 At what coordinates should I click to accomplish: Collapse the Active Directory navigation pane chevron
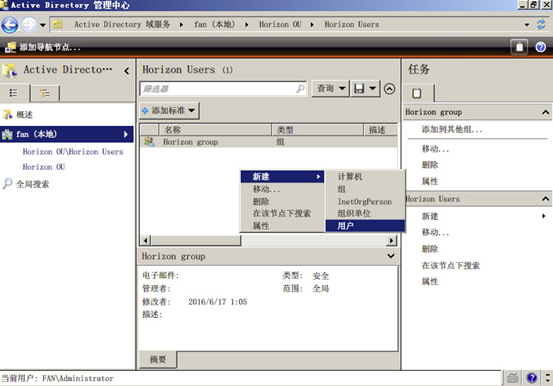127,71
